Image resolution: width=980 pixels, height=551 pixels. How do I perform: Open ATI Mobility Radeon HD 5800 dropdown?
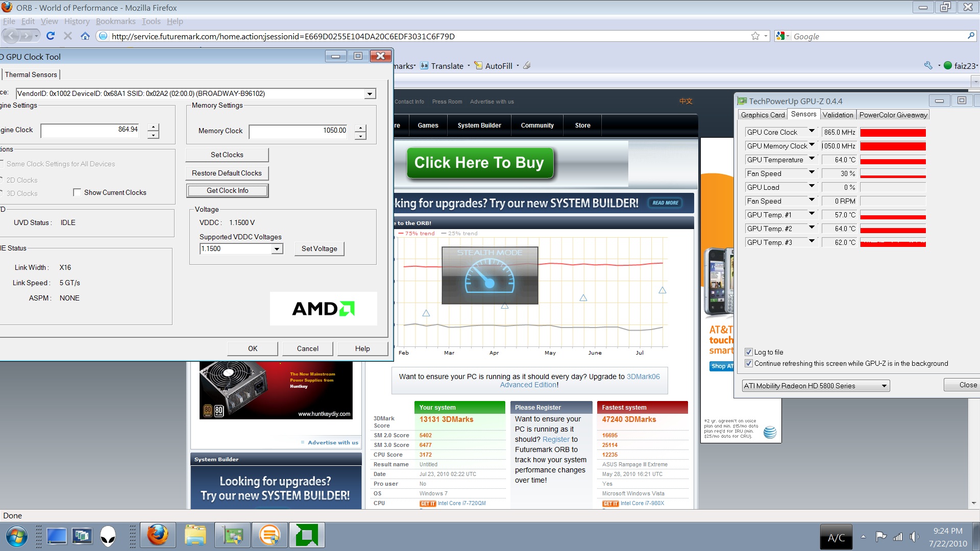point(816,386)
